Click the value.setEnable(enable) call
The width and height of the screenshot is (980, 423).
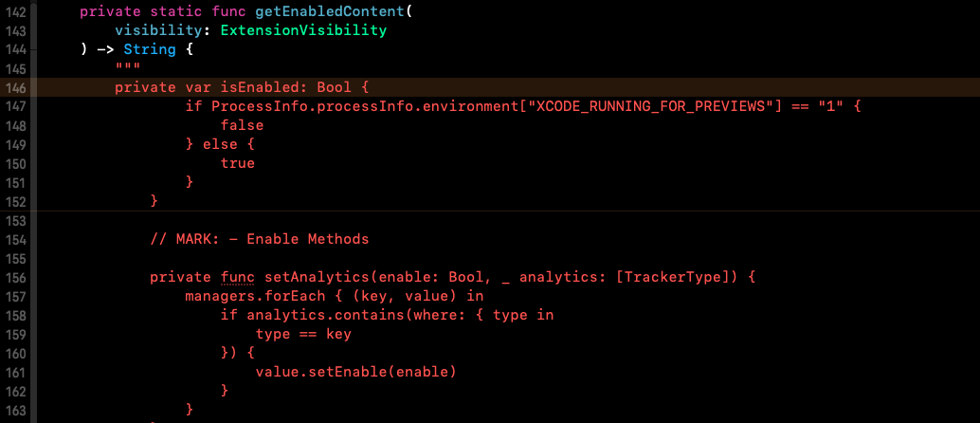point(355,372)
